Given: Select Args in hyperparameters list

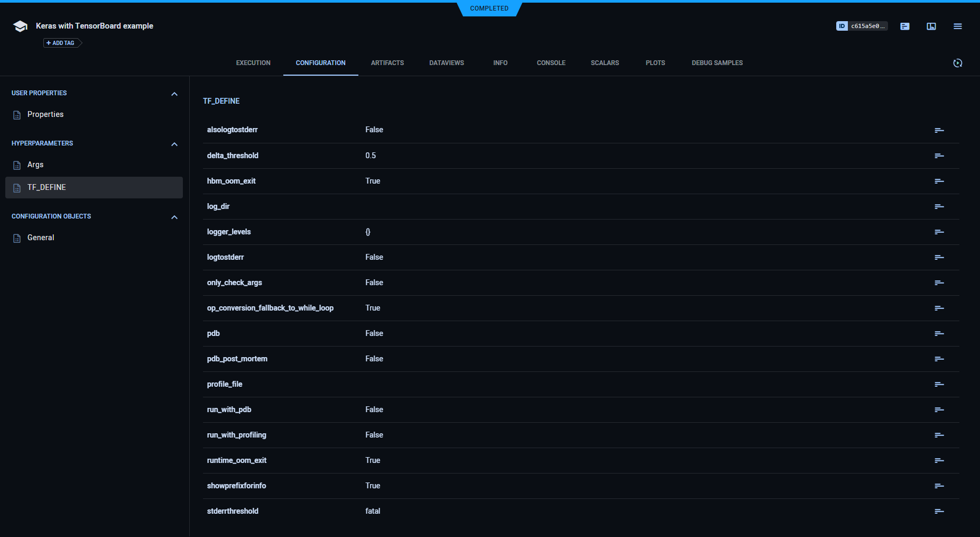Looking at the screenshot, I should pyautogui.click(x=35, y=165).
